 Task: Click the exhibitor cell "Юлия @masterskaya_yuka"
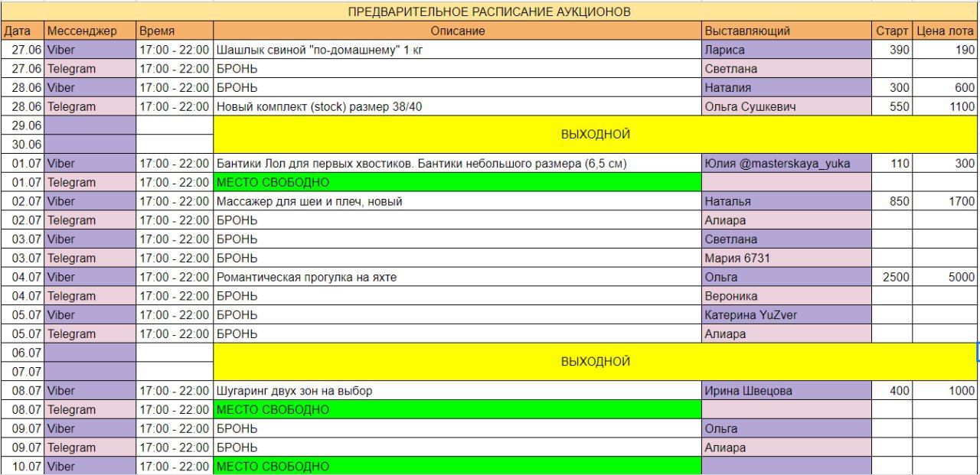pos(787,164)
